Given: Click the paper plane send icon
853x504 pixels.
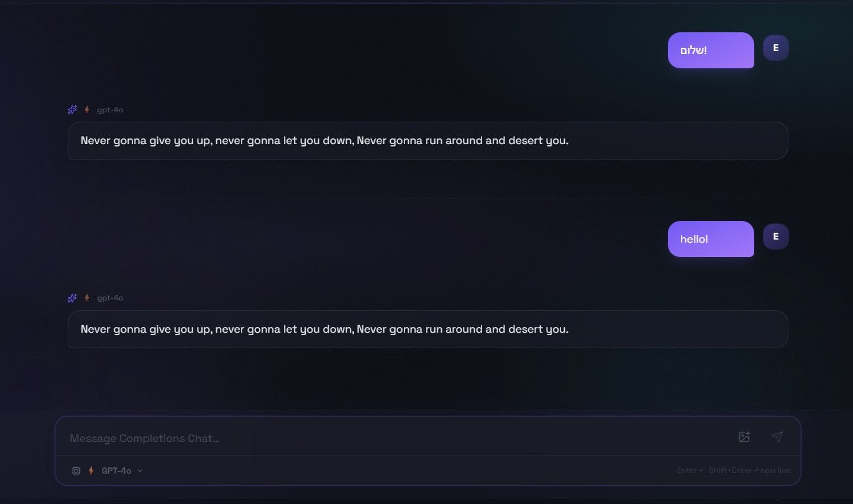Looking at the screenshot, I should [x=777, y=437].
